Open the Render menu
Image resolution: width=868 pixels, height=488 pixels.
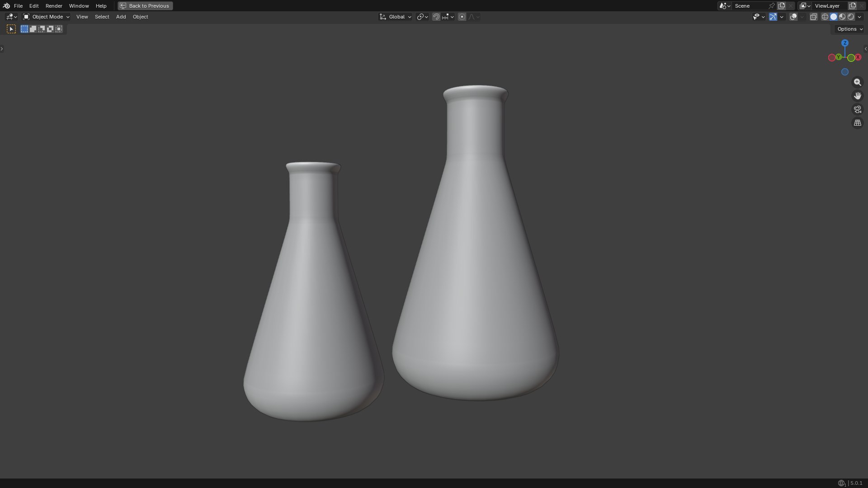point(54,6)
